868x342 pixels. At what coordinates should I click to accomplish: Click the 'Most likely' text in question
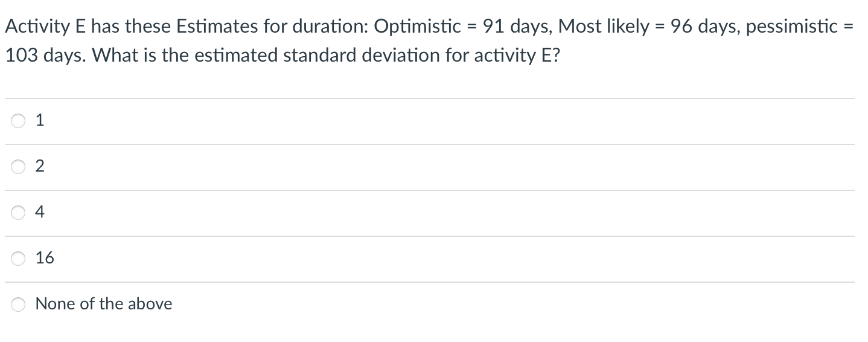pos(605,27)
